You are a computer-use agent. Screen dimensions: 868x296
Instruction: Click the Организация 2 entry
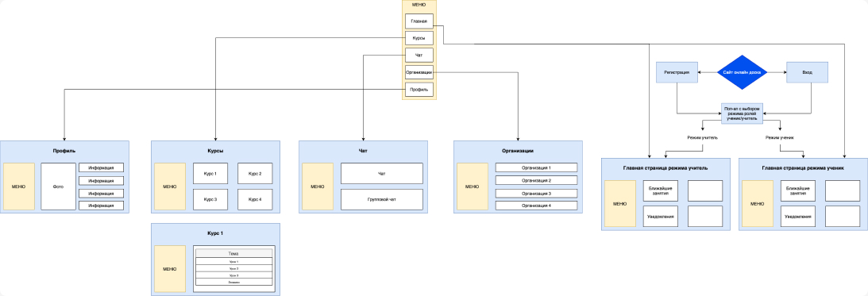tap(536, 180)
